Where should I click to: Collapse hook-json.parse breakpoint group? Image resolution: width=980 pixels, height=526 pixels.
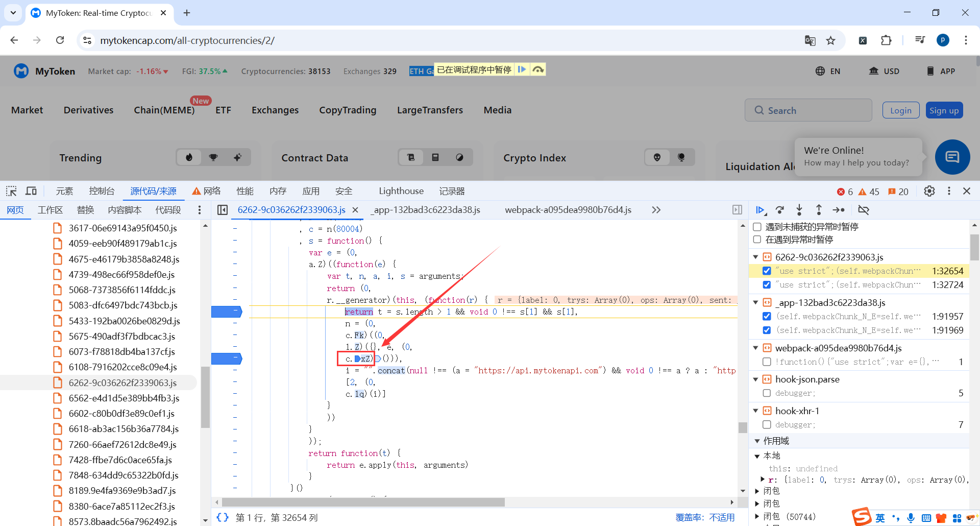point(756,379)
